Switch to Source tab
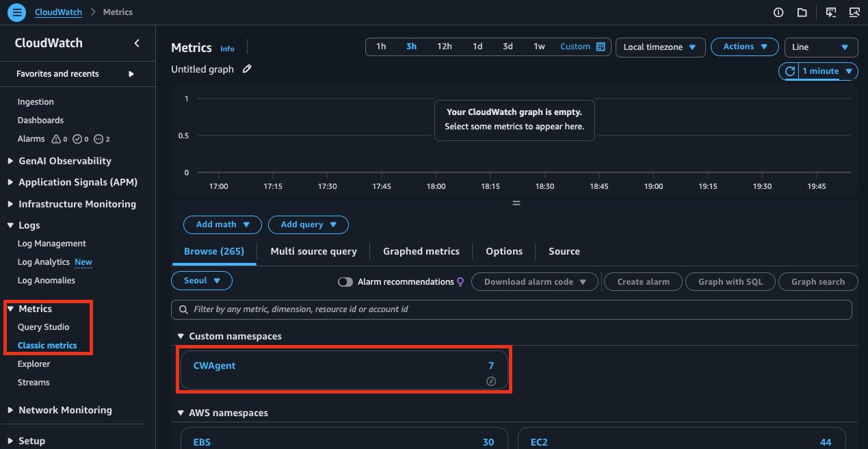 coord(564,251)
